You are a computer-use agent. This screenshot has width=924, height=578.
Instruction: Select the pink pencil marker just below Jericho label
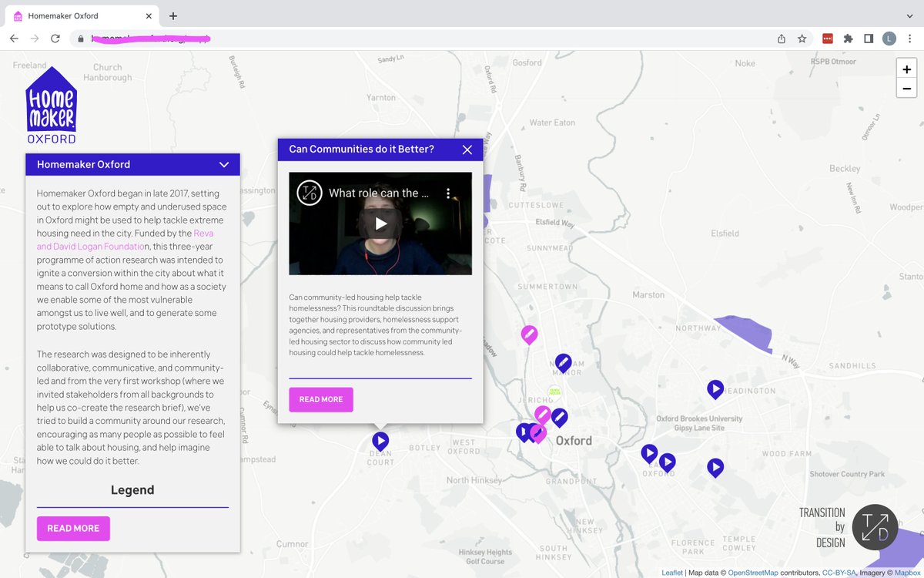click(543, 415)
